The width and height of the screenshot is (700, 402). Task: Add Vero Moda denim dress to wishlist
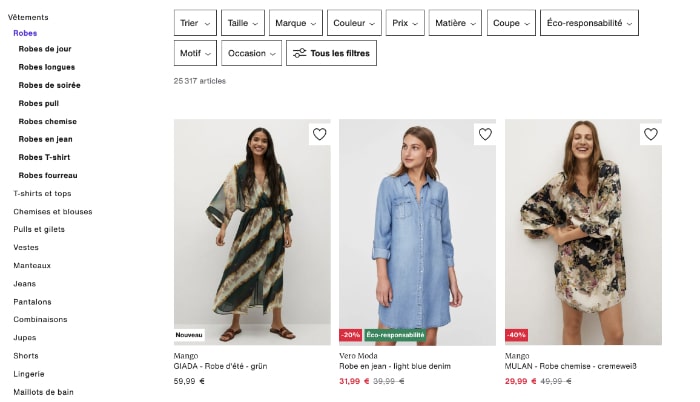pos(485,134)
